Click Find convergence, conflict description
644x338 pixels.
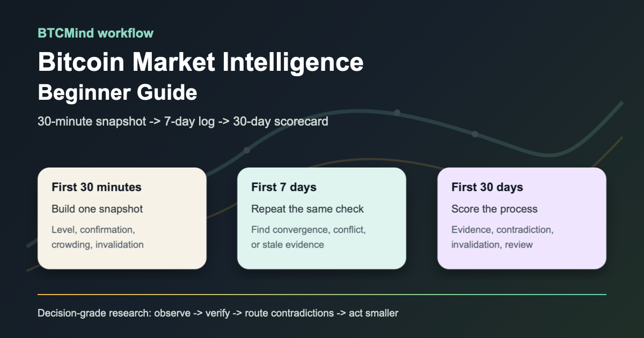309,237
